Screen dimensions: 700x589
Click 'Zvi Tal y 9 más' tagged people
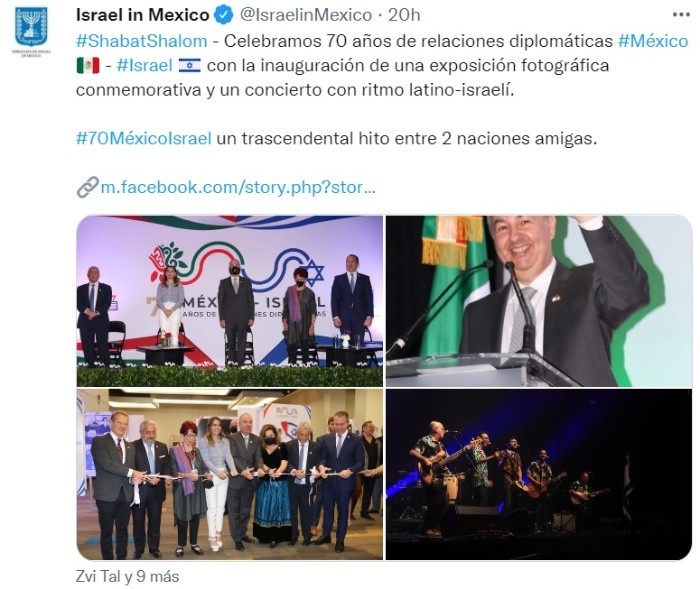coord(127,576)
